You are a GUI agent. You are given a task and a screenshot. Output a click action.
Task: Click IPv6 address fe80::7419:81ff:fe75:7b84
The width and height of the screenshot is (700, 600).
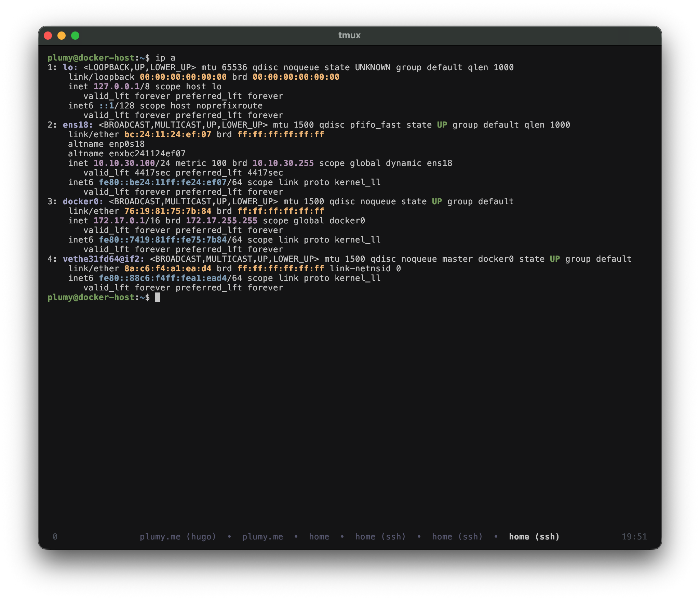tap(163, 240)
